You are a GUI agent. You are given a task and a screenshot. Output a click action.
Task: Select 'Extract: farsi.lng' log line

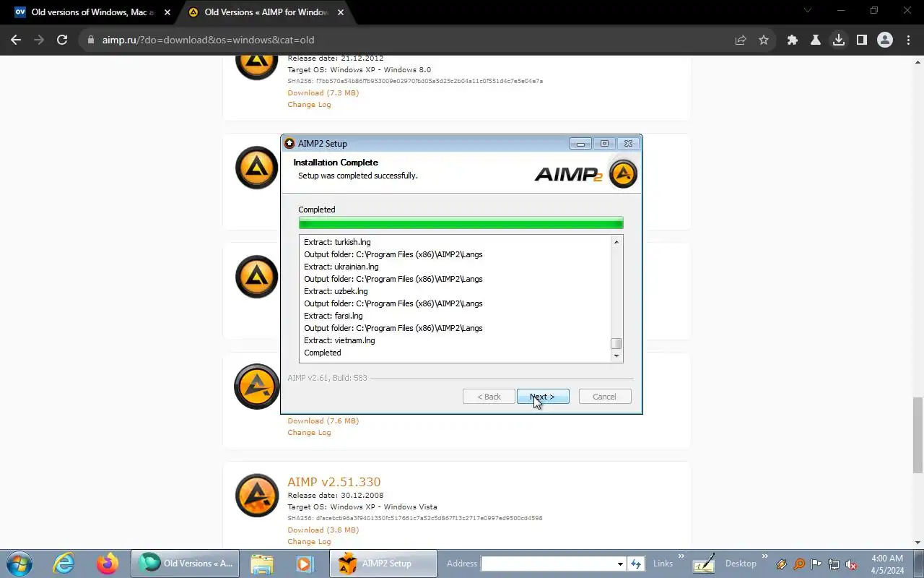334,316
